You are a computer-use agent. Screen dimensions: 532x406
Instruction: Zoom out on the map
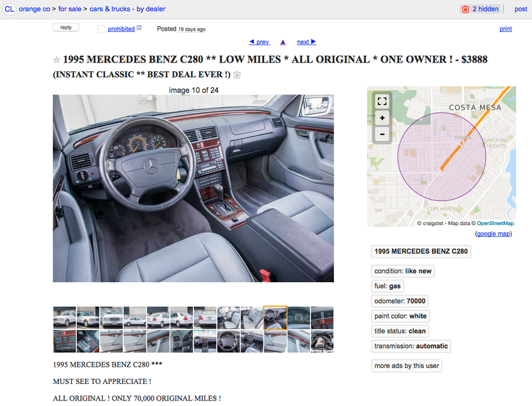(x=382, y=134)
